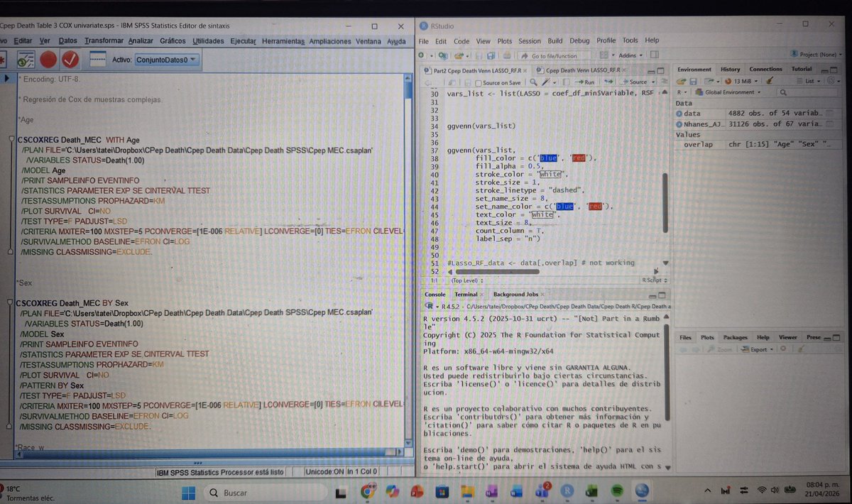852x504 pixels.
Task: Open the Ejecutar menu in SPSS
Action: tap(244, 41)
